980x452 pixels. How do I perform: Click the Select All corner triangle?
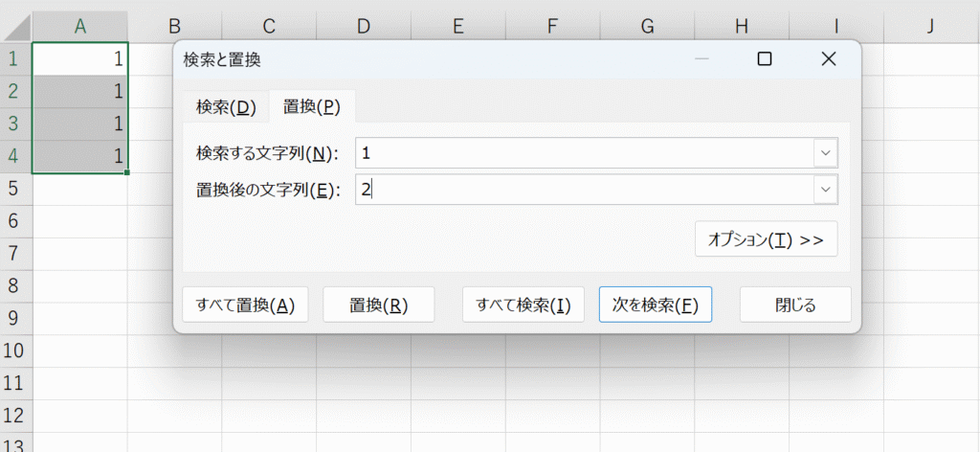[x=17, y=27]
